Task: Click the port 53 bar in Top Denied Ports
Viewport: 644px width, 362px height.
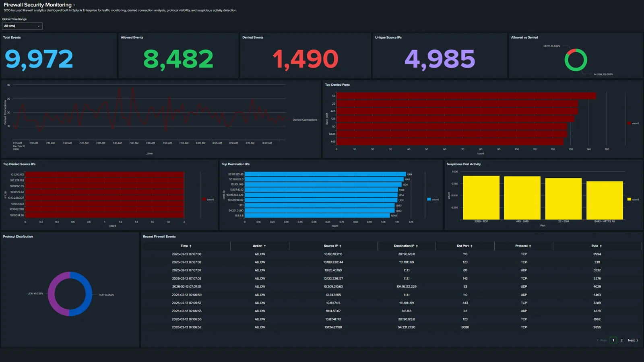Action: point(466,96)
